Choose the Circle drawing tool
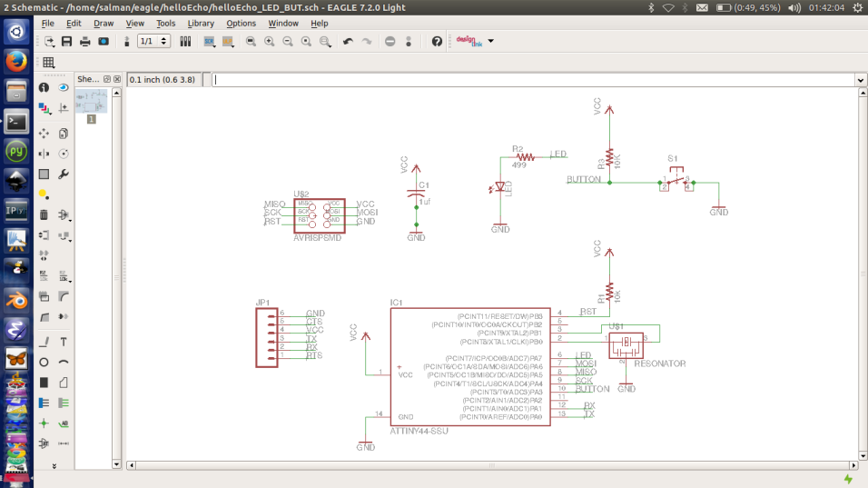The width and height of the screenshot is (868, 488). [44, 362]
